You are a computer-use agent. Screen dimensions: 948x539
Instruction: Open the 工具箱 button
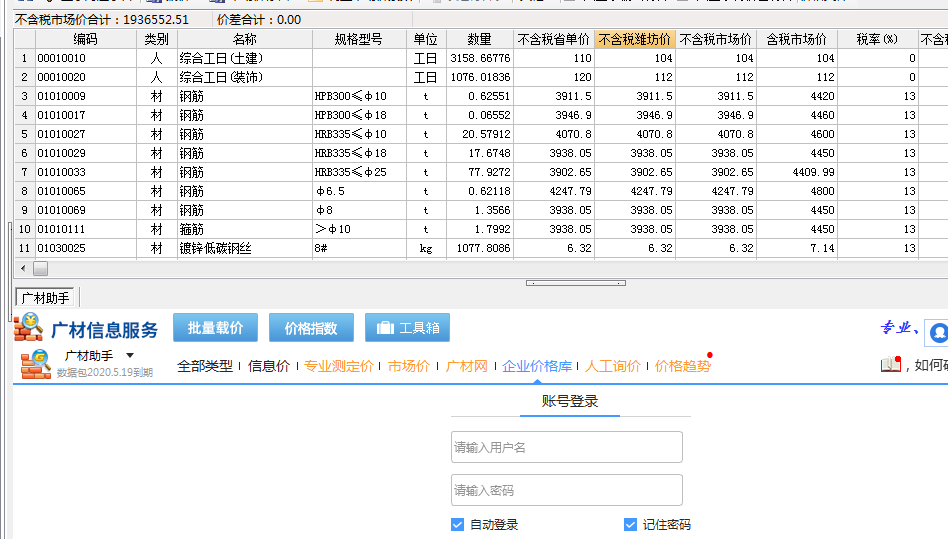coord(407,328)
